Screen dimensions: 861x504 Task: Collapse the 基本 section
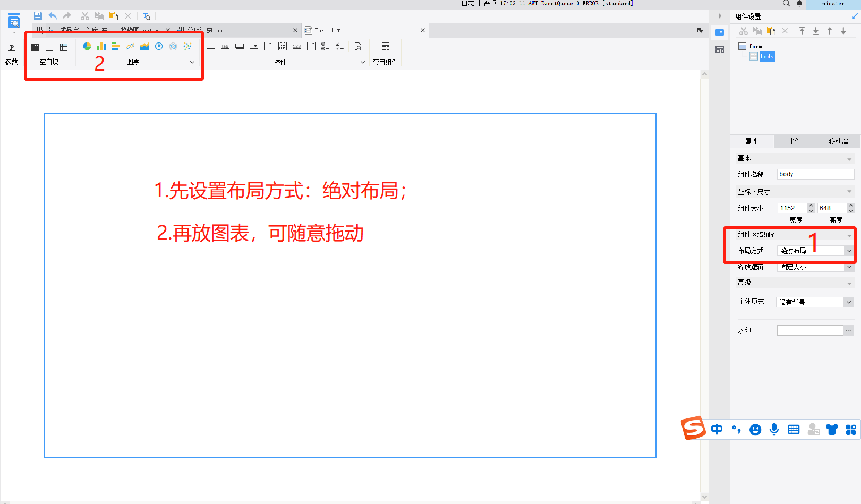(849, 159)
